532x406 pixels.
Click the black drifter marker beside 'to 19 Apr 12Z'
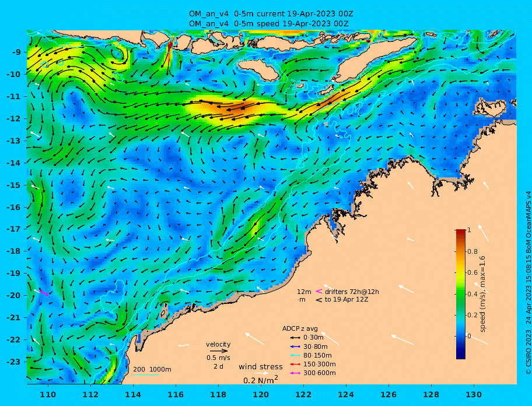(x=319, y=300)
